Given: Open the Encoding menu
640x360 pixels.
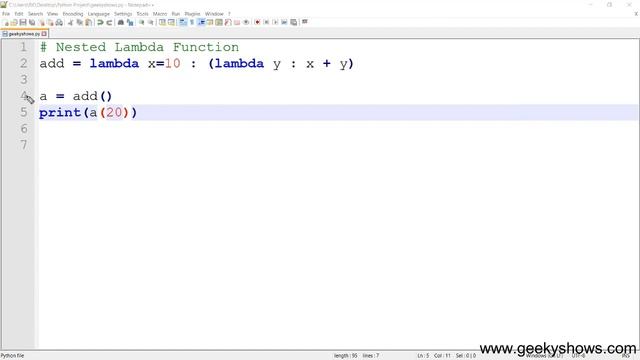Looking at the screenshot, I should click(73, 14).
